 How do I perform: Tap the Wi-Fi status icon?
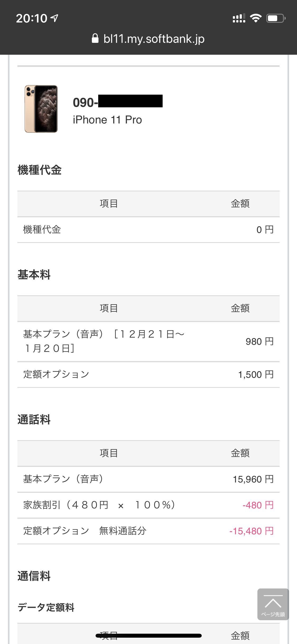256,18
